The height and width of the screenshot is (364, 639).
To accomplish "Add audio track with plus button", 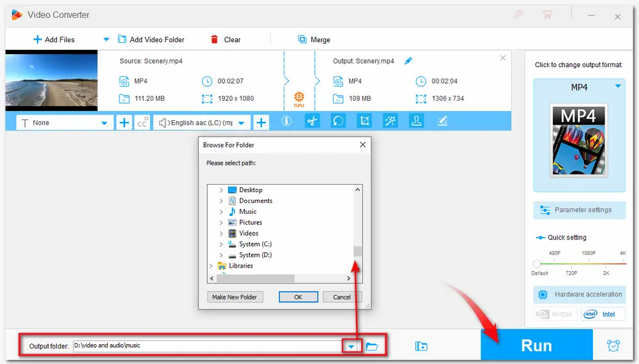I will coord(261,123).
